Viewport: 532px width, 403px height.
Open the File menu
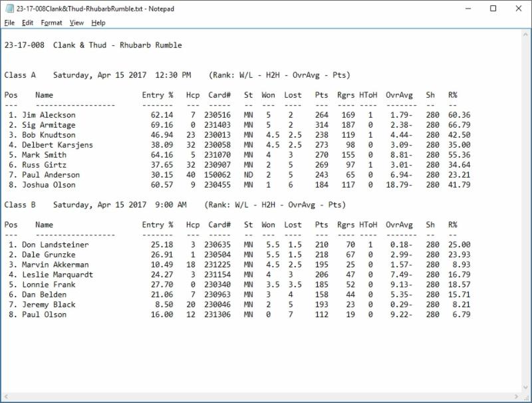[9, 23]
